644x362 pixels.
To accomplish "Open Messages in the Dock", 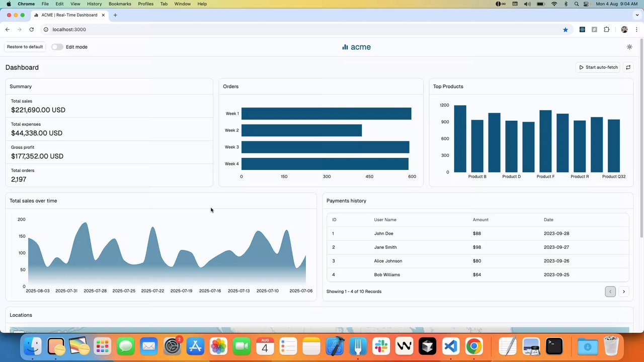I will pos(126,346).
